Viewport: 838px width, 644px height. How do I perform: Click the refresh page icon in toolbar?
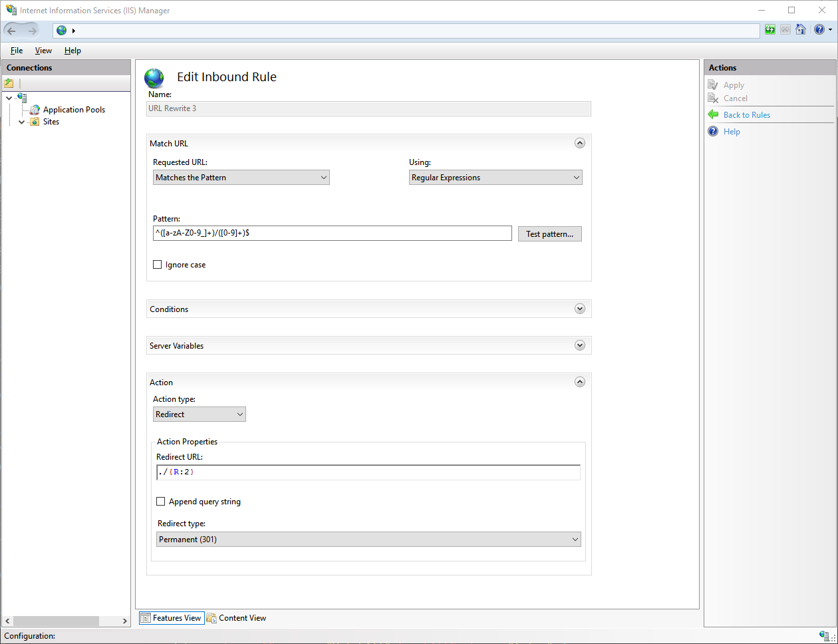(770, 30)
